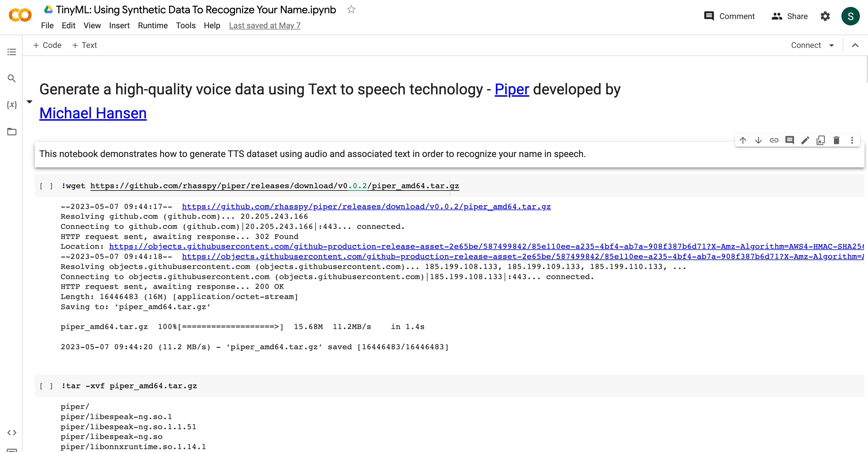Screen dimensions: 868x452
Task: Click the tar -xvf piper_amd64.tar.gz code
Action: [129, 386]
